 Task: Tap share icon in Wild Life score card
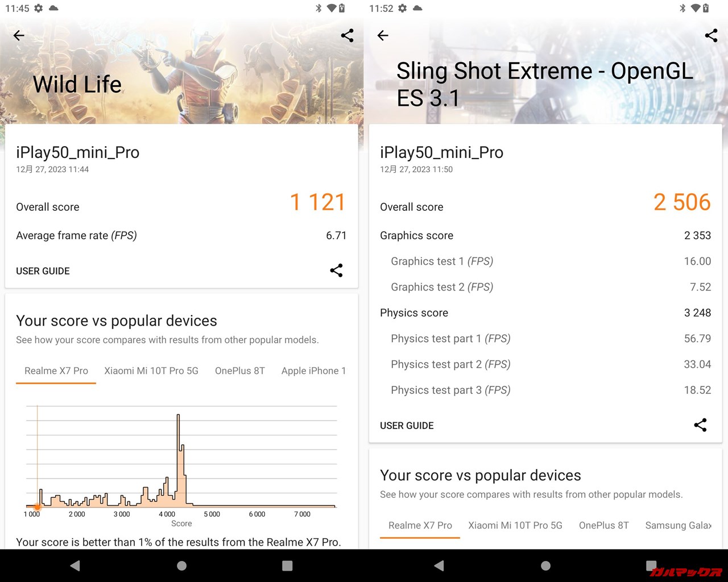336,271
